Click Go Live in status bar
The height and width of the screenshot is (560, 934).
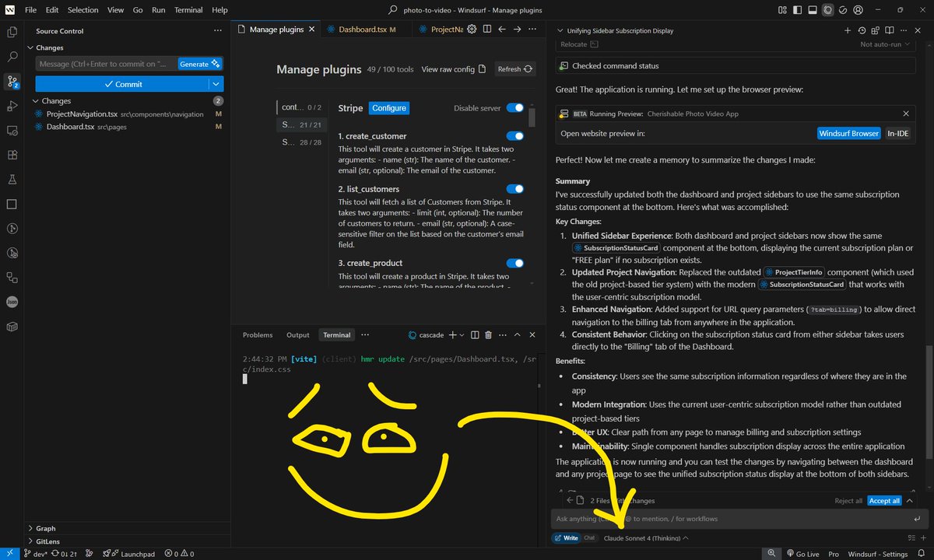click(802, 554)
